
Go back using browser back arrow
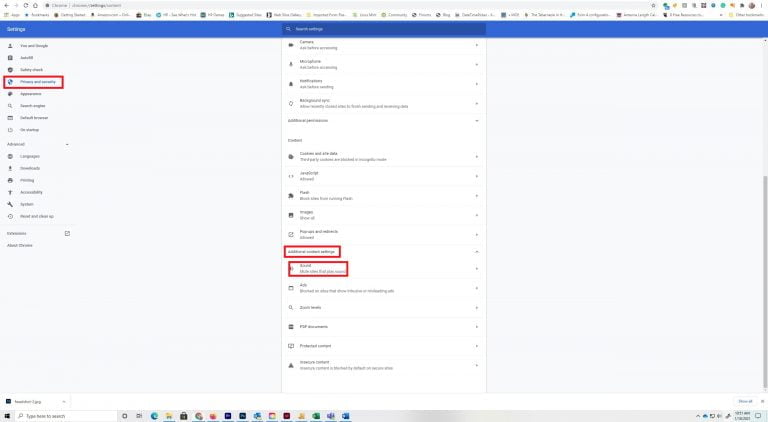(6, 5)
